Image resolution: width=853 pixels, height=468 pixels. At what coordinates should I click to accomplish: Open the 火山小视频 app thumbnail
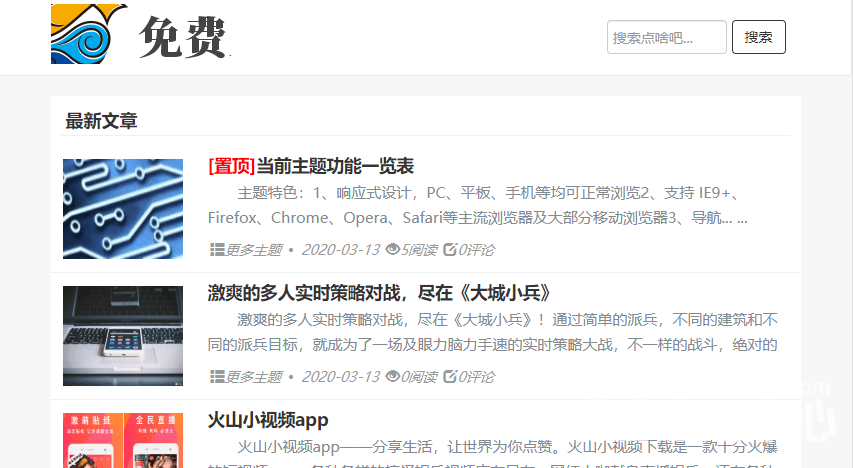click(x=123, y=440)
